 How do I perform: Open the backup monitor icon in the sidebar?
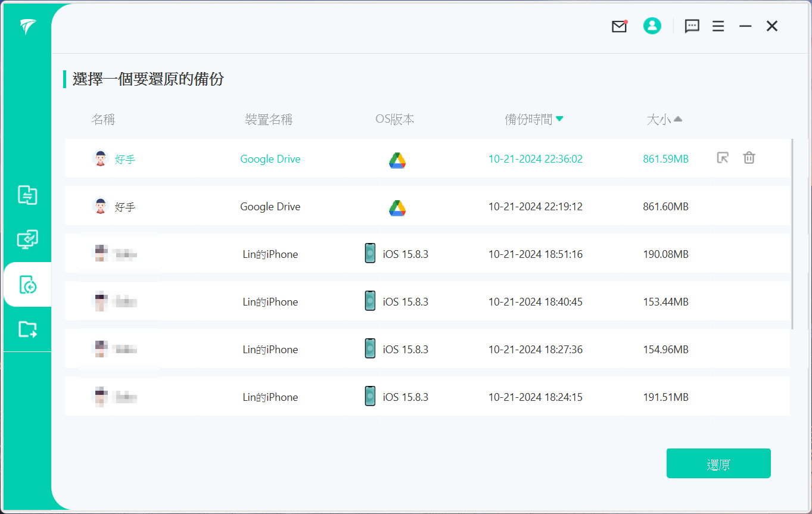click(x=27, y=239)
